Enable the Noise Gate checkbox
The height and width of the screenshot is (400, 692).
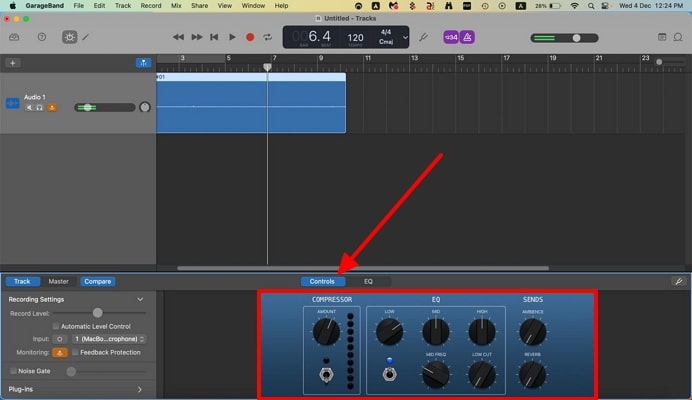point(13,371)
